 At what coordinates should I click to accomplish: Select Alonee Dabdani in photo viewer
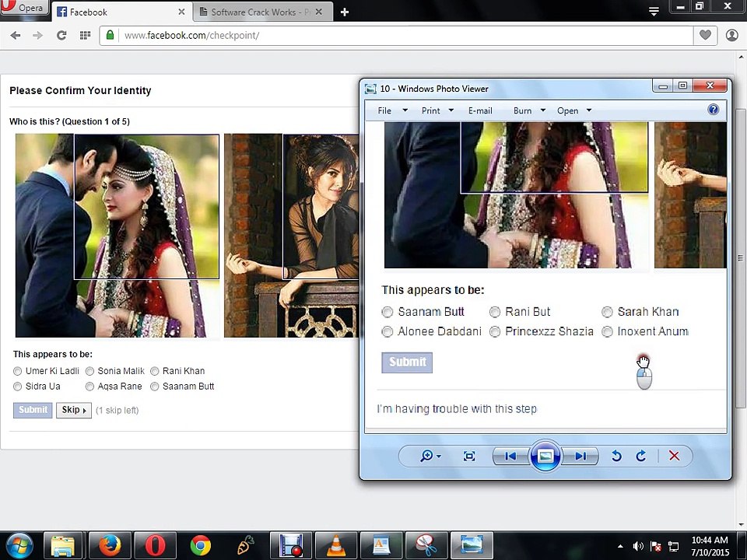tap(388, 331)
